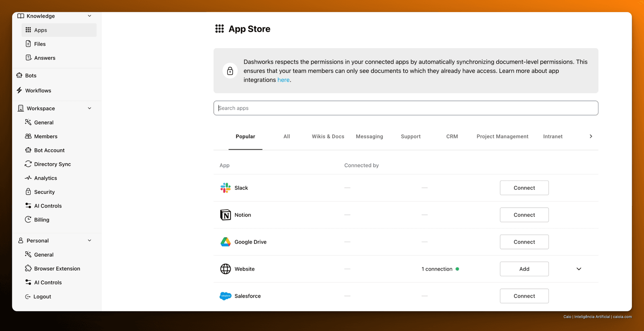
Task: Switch to the Wikis & Docs tab
Action: point(328,136)
